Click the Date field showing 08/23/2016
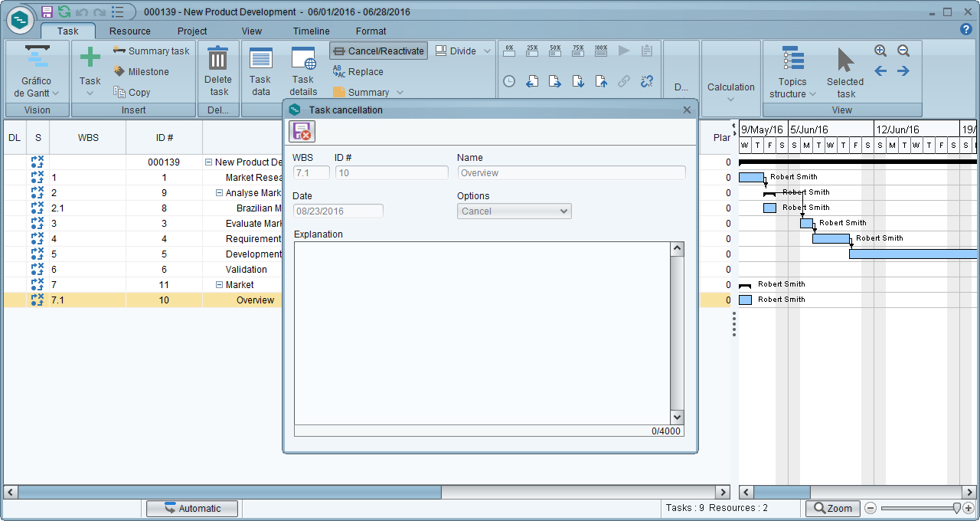This screenshot has height=521, width=980. (338, 211)
